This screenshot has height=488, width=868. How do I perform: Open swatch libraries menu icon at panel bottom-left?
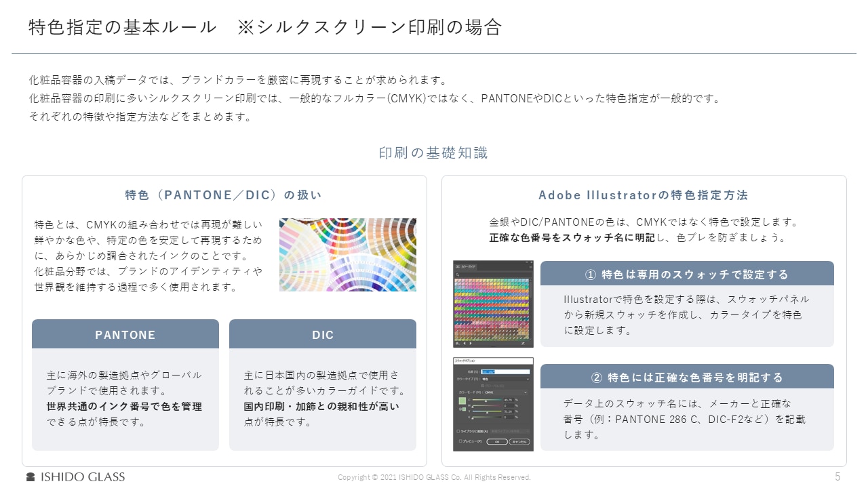pos(458,344)
